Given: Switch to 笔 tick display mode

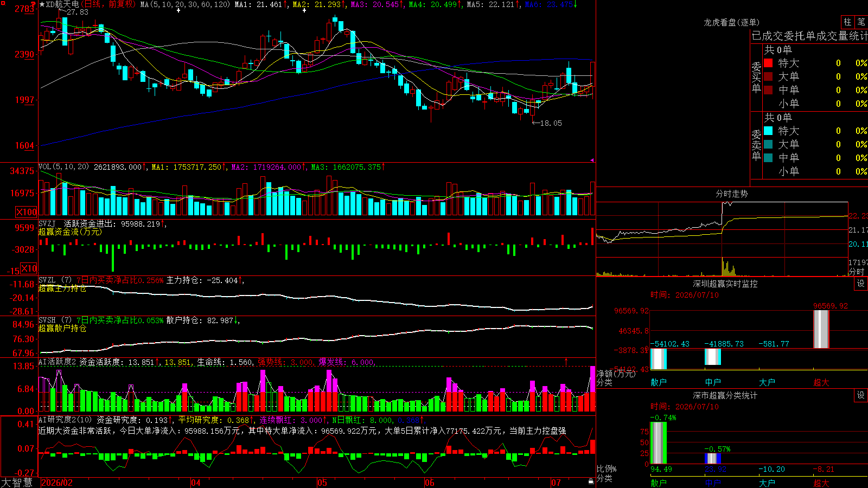Looking at the screenshot, I should (x=861, y=22).
